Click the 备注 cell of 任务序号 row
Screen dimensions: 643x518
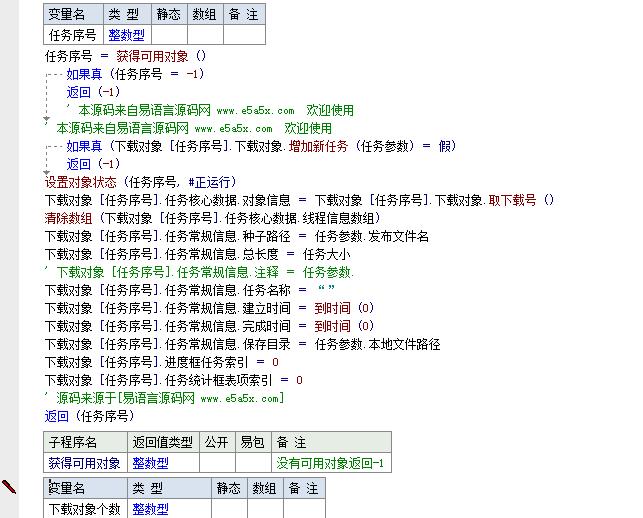pos(244,35)
